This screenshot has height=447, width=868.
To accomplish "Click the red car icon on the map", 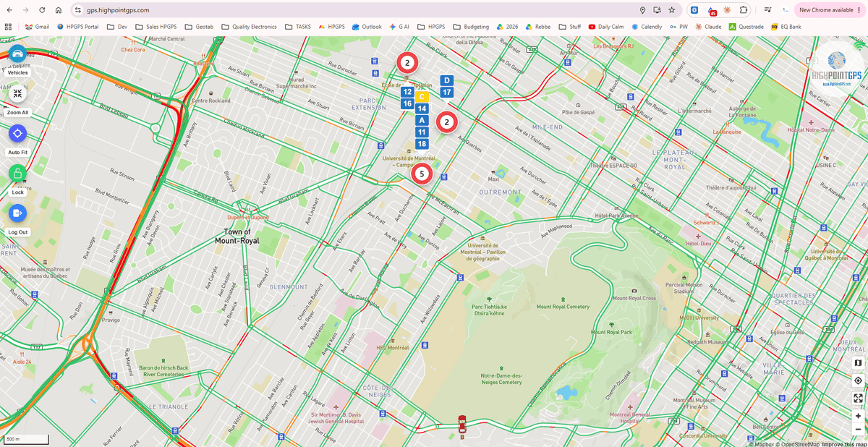I will [x=462, y=425].
